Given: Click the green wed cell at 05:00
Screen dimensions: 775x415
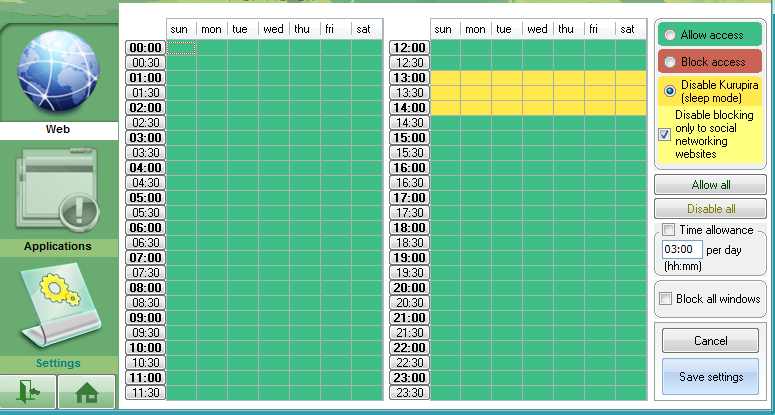Looking at the screenshot, I should 274,198.
